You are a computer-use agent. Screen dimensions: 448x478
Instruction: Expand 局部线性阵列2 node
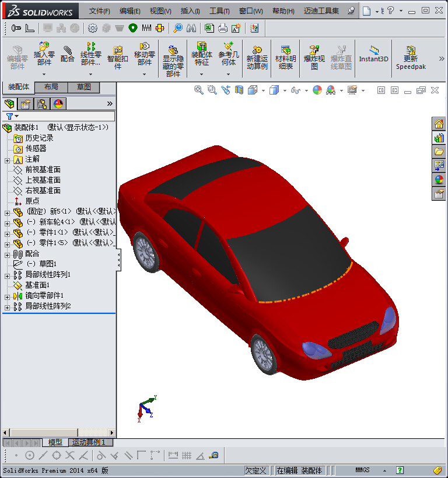(x=8, y=308)
